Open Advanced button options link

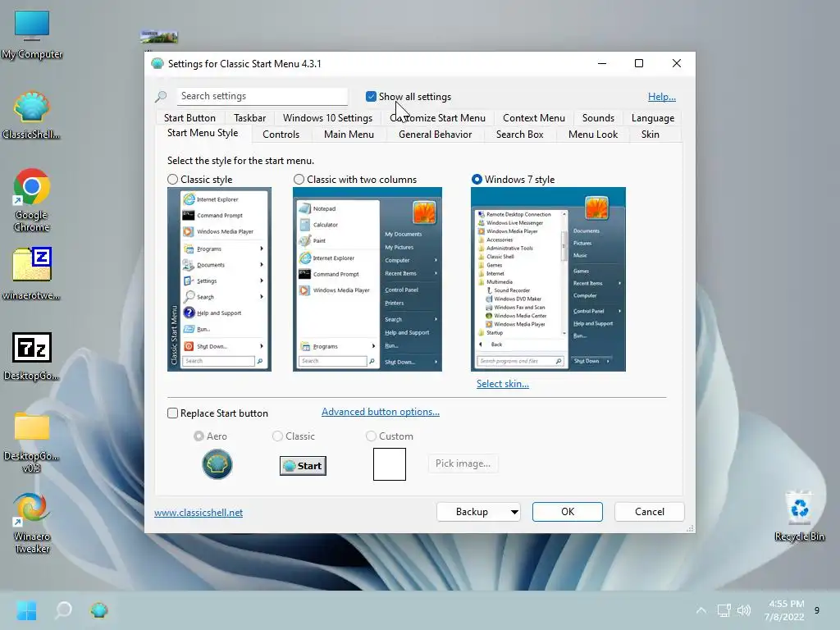(x=381, y=412)
